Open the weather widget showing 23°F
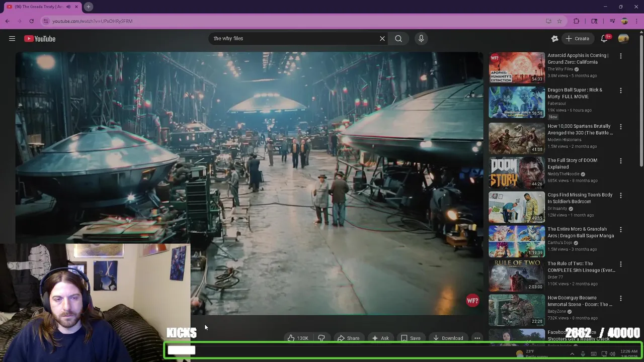 531,354
